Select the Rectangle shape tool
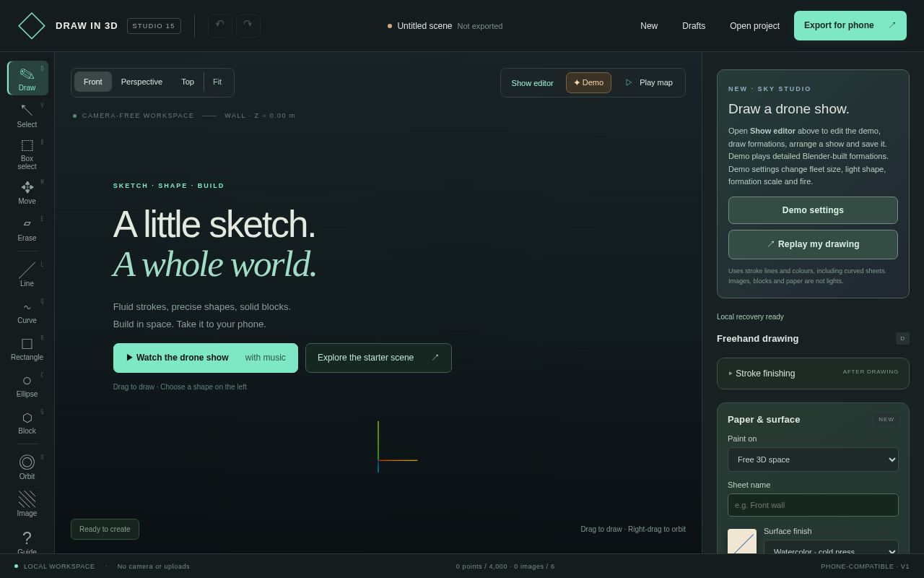The height and width of the screenshot is (578, 924). pos(27,348)
